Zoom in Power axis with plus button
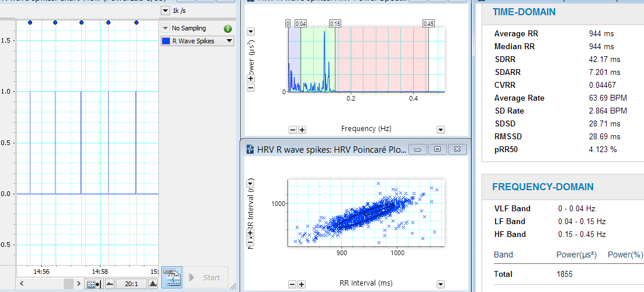Screen dimensions: 644x292 tap(251, 78)
